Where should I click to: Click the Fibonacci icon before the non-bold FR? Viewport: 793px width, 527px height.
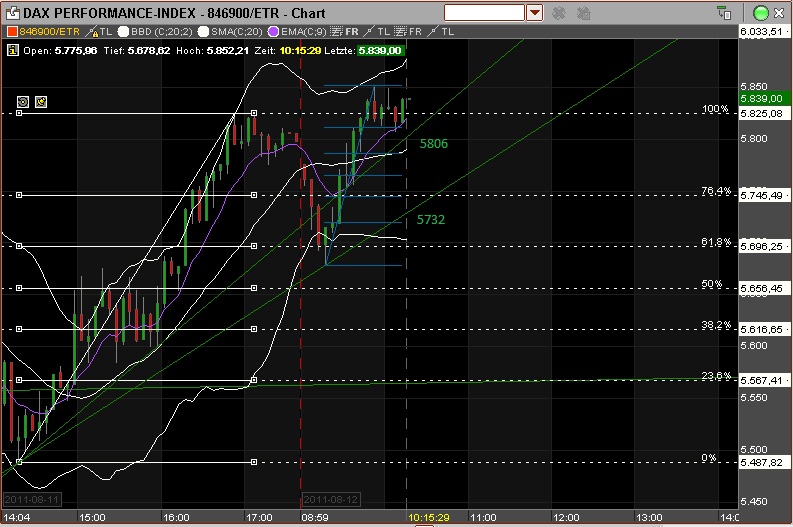coord(400,32)
